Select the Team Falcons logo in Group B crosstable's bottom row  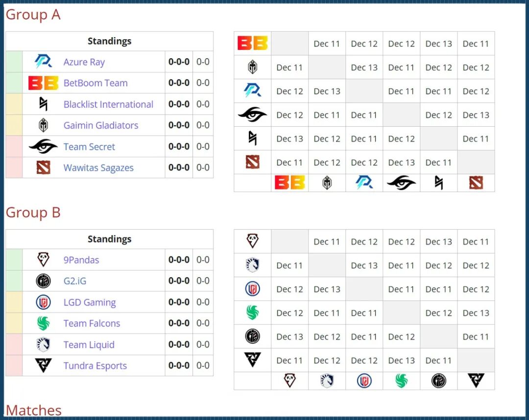point(401,380)
